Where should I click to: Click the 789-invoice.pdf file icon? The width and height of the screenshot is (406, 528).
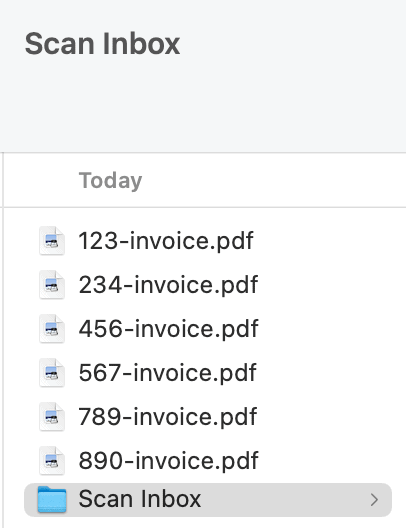(x=52, y=417)
